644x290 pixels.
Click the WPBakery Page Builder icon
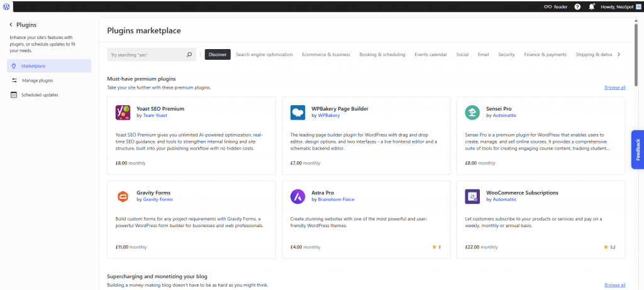(x=297, y=112)
